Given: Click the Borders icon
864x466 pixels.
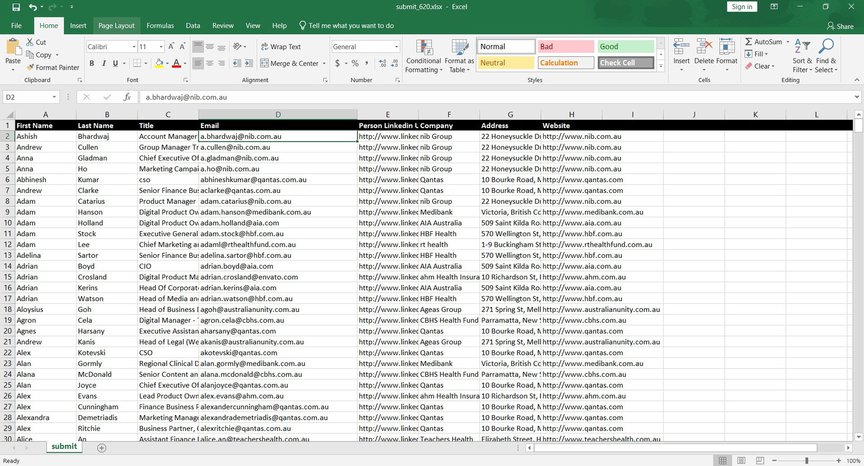Looking at the screenshot, I should pyautogui.click(x=135, y=63).
